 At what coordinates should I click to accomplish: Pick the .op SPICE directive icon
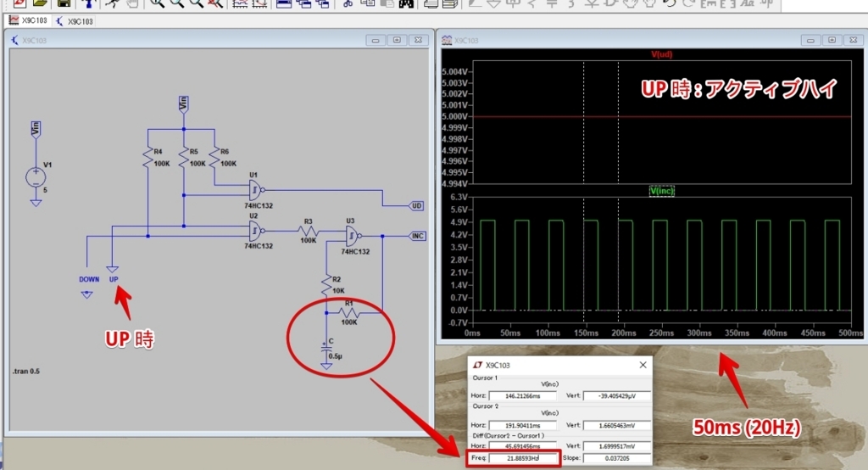click(766, 3)
